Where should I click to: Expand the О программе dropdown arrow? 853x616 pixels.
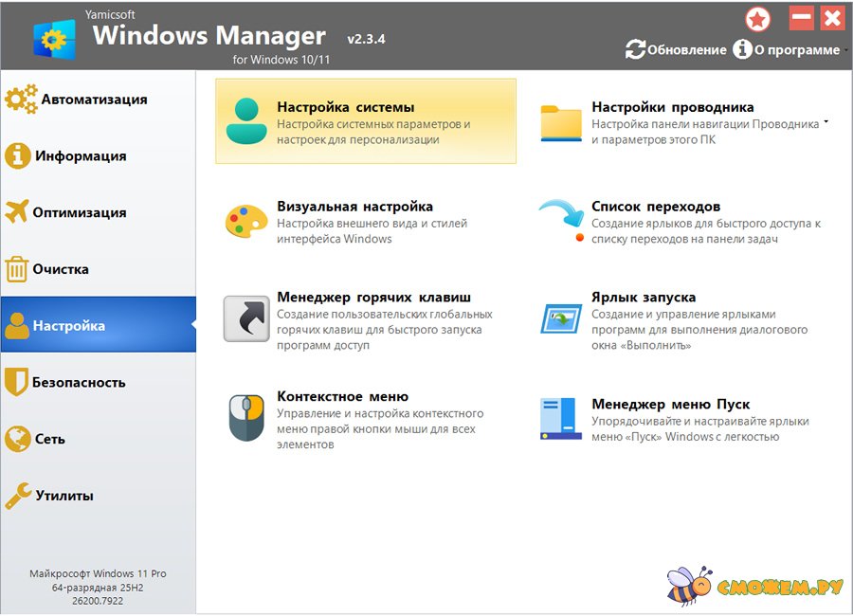point(844,51)
